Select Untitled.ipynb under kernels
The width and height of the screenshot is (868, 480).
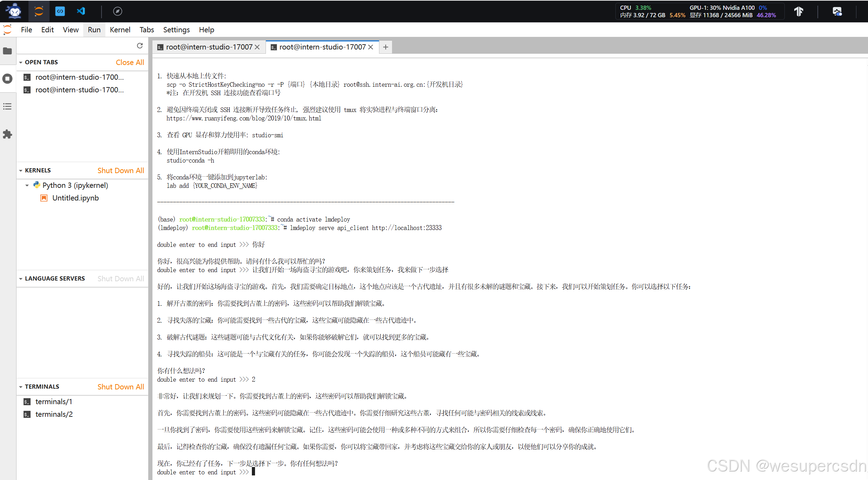tap(75, 198)
